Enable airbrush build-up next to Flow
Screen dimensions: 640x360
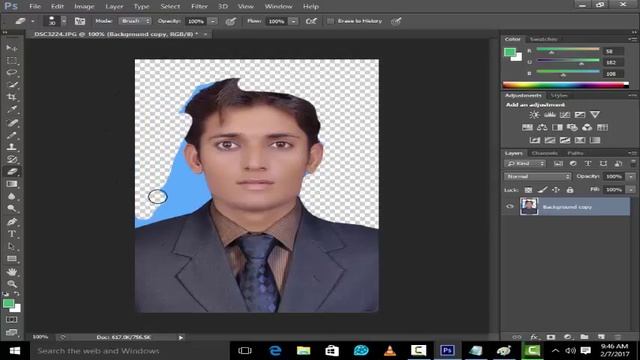tap(311, 21)
